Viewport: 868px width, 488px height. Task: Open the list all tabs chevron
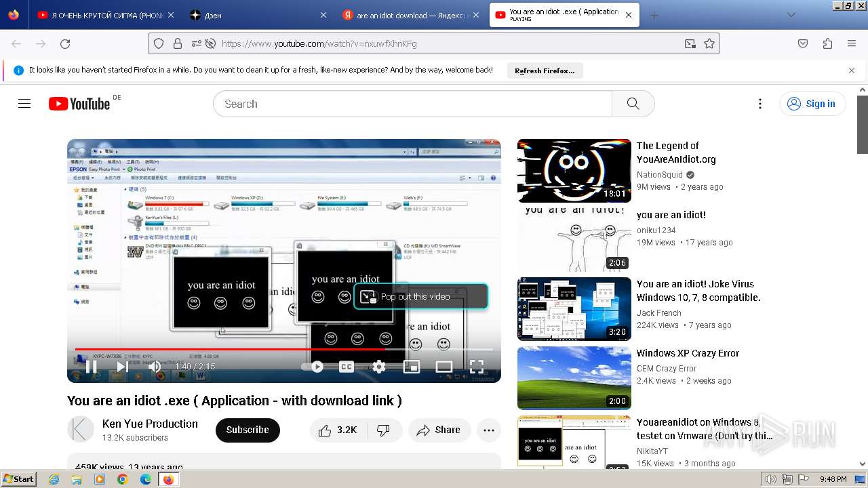(791, 15)
